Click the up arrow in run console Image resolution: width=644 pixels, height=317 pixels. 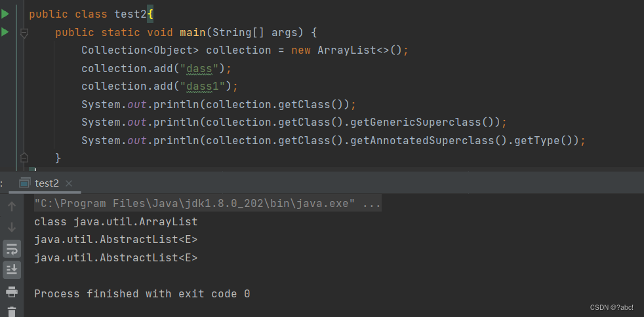click(x=12, y=207)
